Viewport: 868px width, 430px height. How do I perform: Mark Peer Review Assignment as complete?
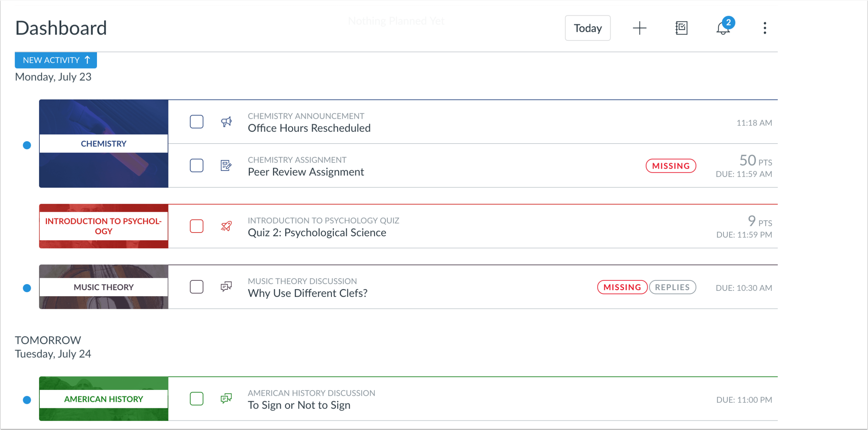pos(197,166)
